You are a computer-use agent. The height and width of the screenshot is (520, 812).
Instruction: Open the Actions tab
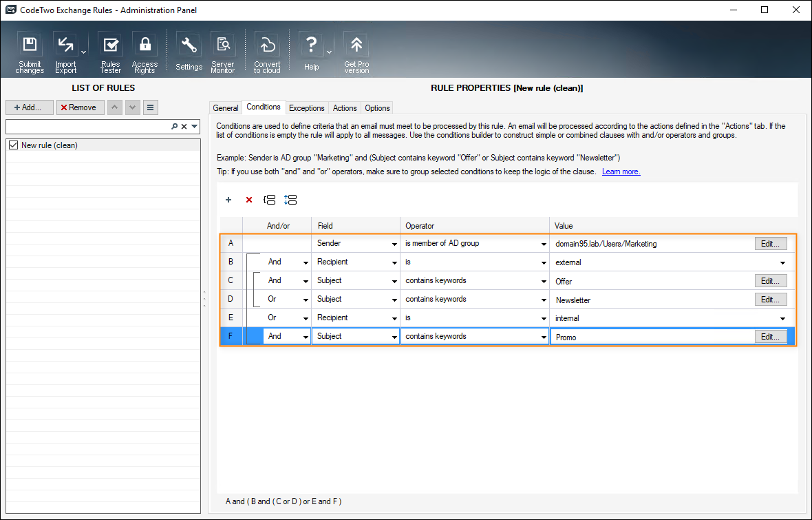(x=345, y=108)
